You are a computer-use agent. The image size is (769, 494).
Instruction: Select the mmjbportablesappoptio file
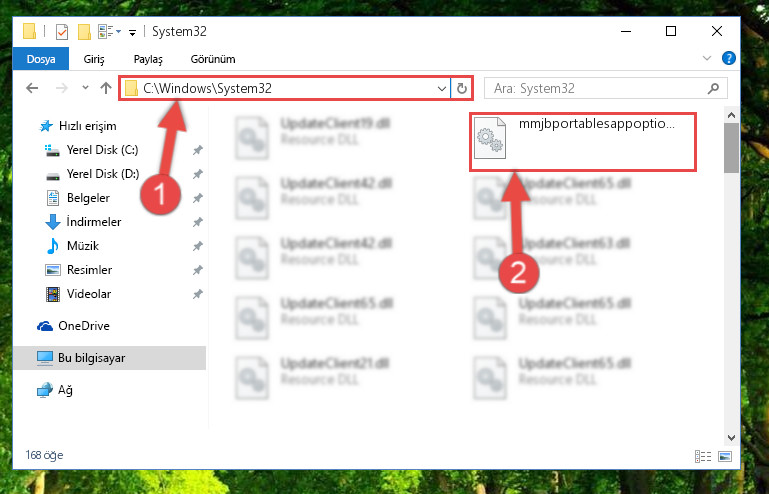583,142
